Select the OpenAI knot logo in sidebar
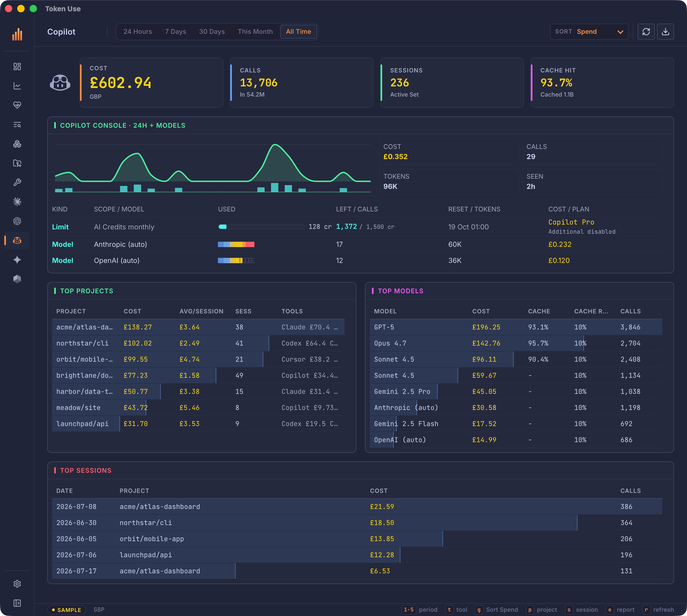Screen dimensions: 687x616 pyautogui.click(x=17, y=221)
